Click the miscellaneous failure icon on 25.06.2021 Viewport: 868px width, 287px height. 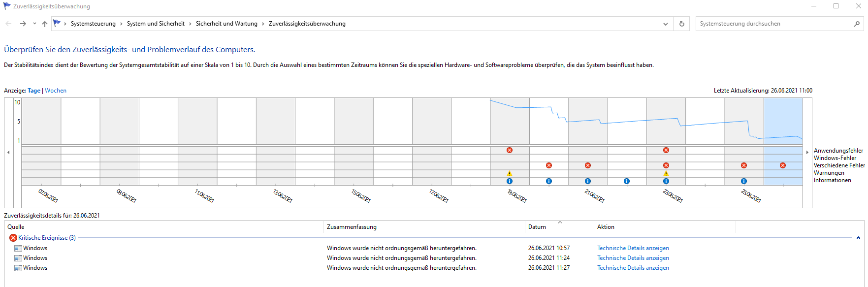[x=744, y=165]
